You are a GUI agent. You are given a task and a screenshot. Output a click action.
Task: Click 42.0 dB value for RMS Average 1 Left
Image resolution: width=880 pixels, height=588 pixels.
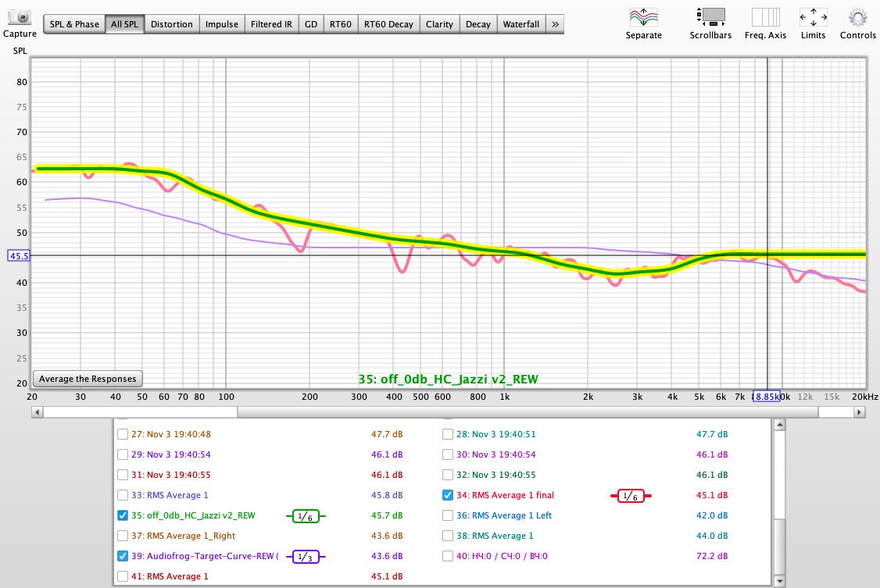pyautogui.click(x=712, y=515)
